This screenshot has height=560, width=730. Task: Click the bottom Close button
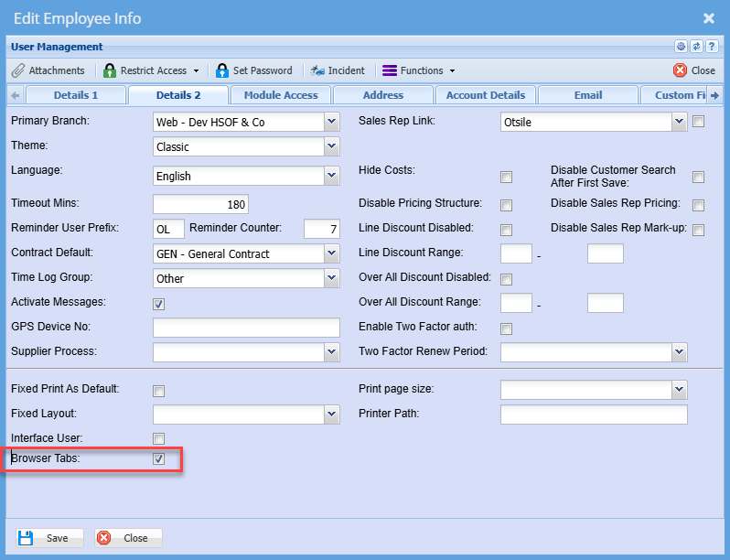coord(128,538)
